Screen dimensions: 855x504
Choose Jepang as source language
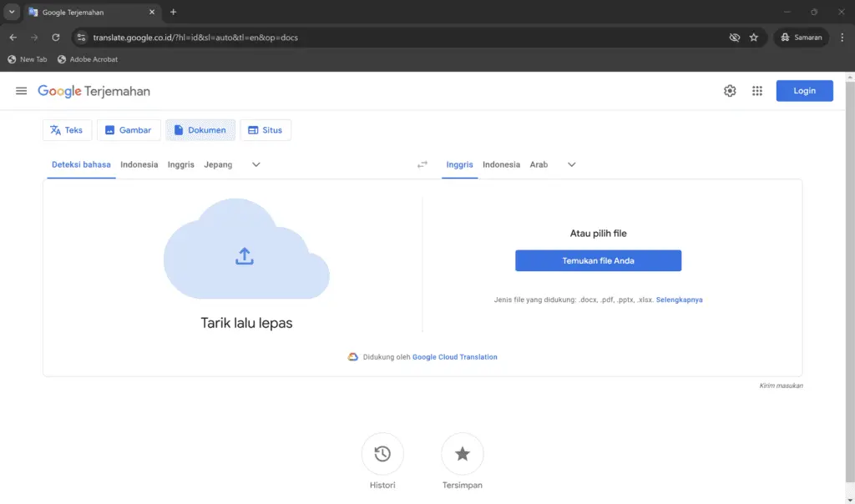[x=218, y=164]
